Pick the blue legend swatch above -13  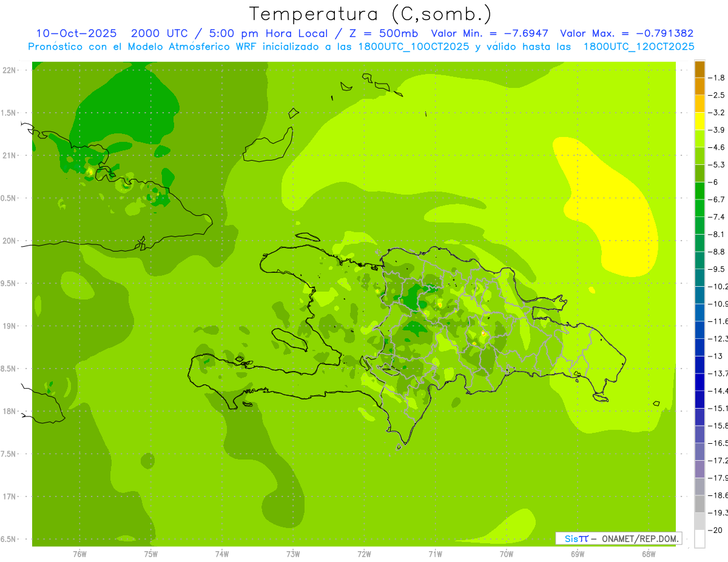coord(699,347)
